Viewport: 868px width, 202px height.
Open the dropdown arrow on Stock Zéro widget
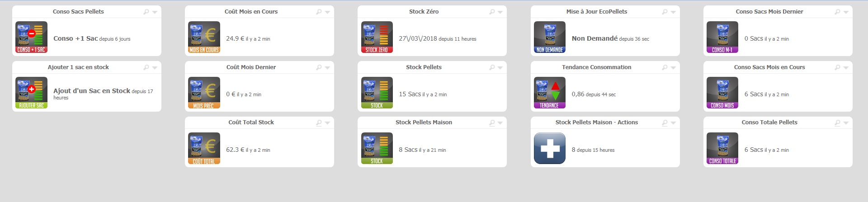pyautogui.click(x=500, y=12)
